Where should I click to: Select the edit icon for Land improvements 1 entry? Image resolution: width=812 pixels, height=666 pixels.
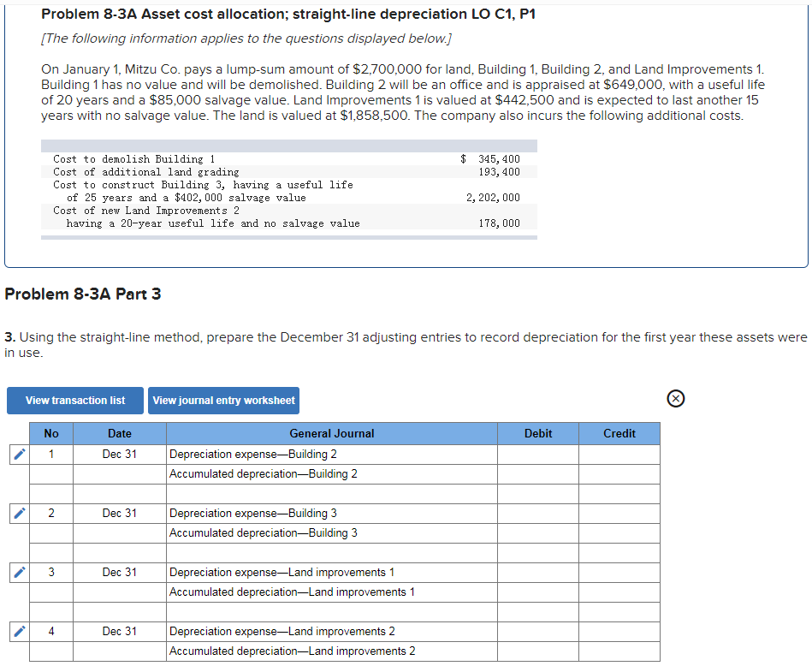[18, 572]
